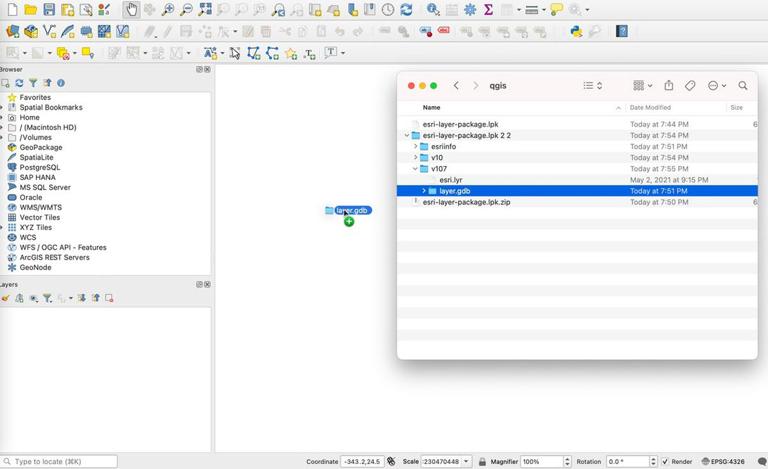Viewport: 768px width, 469px height.
Task: Open search in the Finder window
Action: (x=742, y=86)
